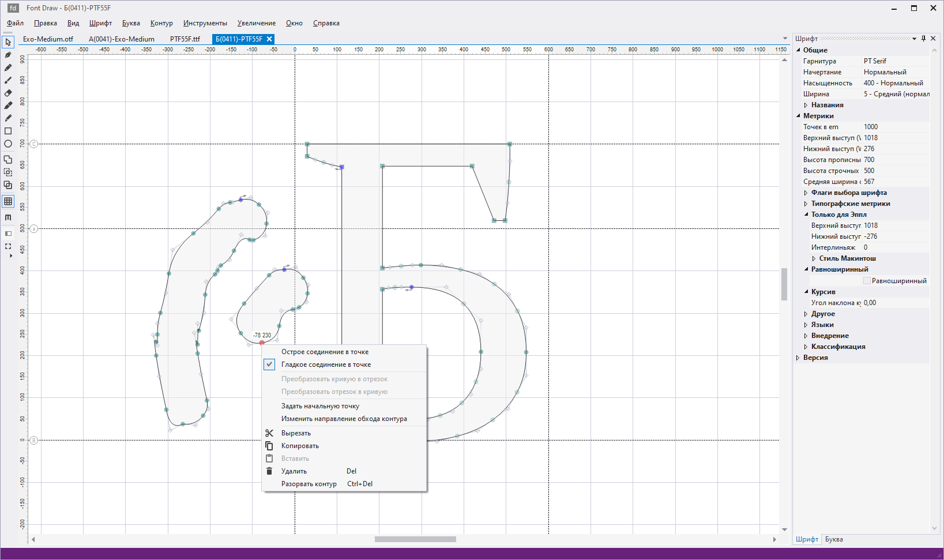Switch to the PTF55F.ttf tab
The image size is (944, 560).
(x=185, y=39)
